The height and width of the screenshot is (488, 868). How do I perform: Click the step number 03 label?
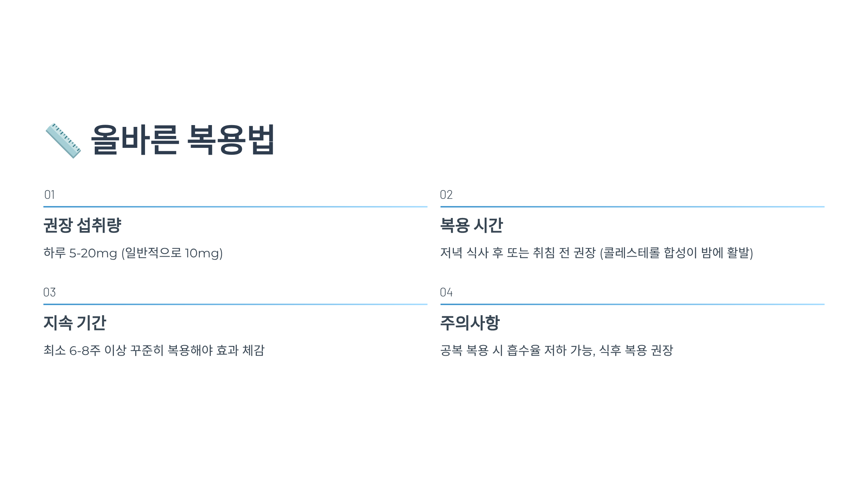click(x=50, y=292)
